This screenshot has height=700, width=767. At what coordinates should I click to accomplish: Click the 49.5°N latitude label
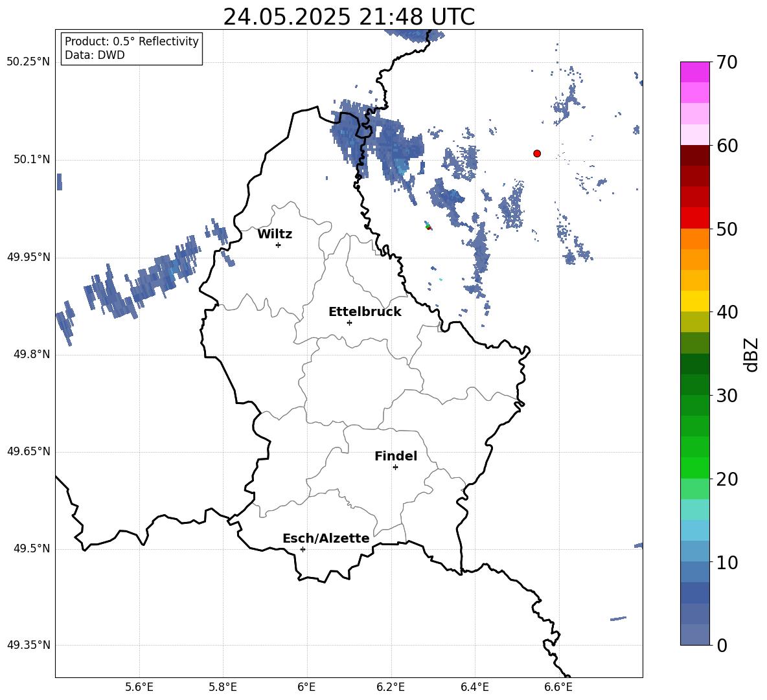pyautogui.click(x=32, y=548)
